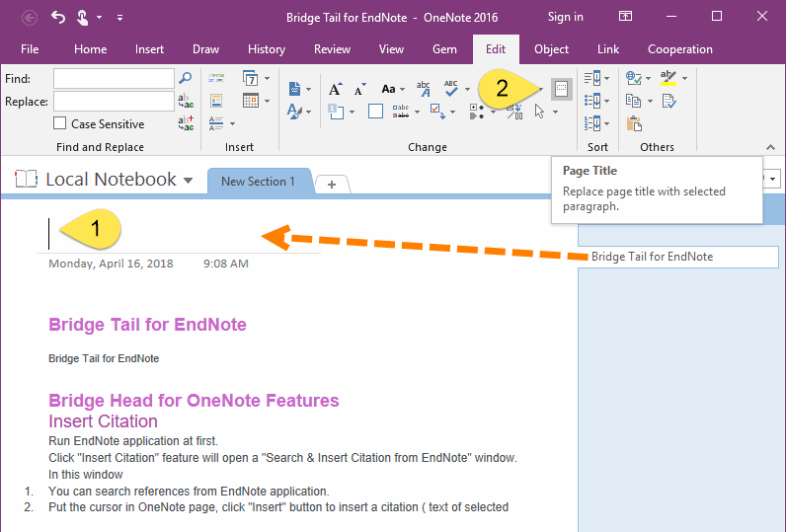Click the Grow Font large A icon
Viewport: 786px width, 532px height.
tap(336, 89)
